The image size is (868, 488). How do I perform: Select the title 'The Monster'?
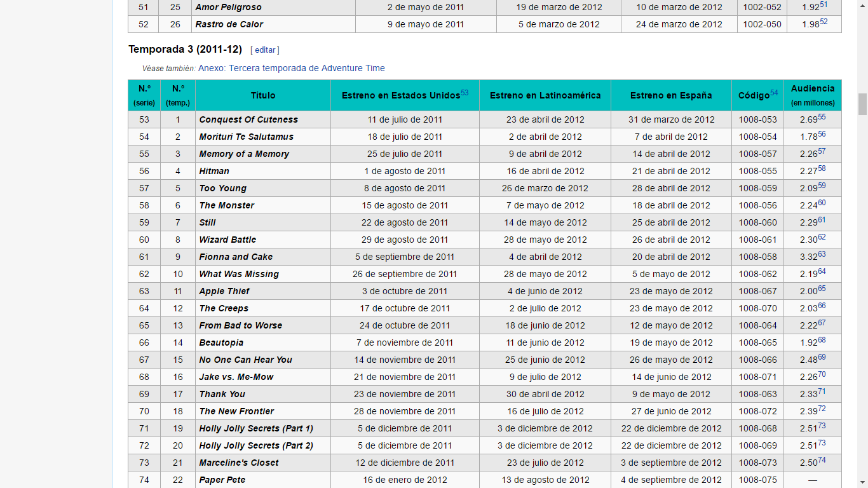[x=227, y=205]
